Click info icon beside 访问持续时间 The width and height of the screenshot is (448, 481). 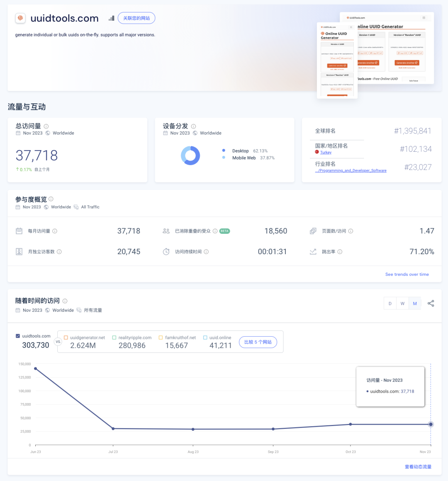pyautogui.click(x=206, y=252)
